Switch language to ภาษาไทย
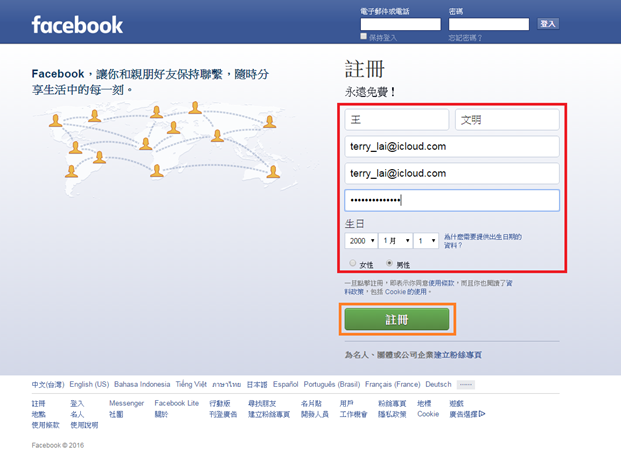Viewport: 621px width, 453px height. [x=227, y=384]
